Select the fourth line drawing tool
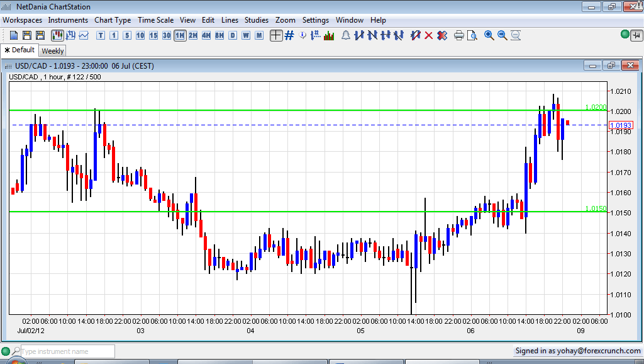The width and height of the screenshot is (644, 364). [398, 35]
